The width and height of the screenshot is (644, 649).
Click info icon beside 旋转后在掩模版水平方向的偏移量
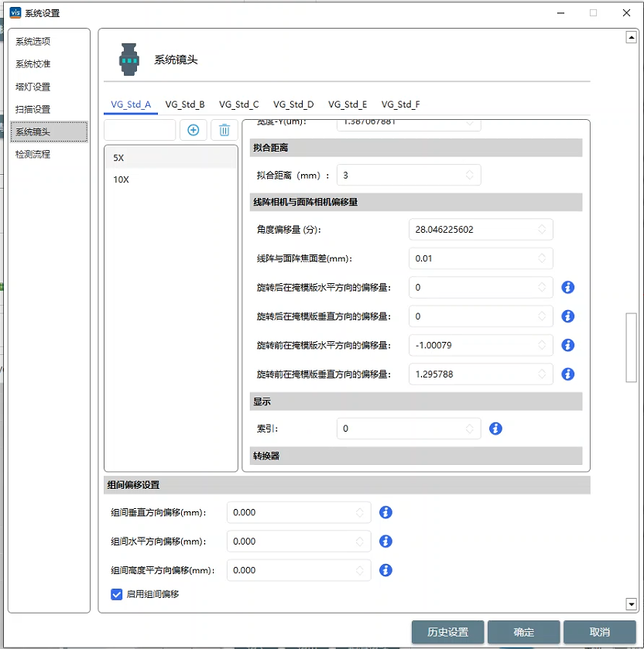[567, 288]
